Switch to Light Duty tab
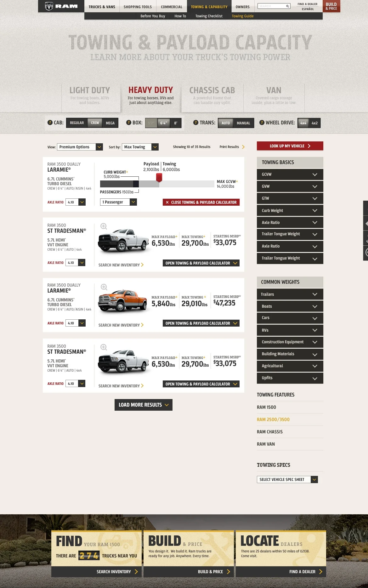 click(90, 96)
